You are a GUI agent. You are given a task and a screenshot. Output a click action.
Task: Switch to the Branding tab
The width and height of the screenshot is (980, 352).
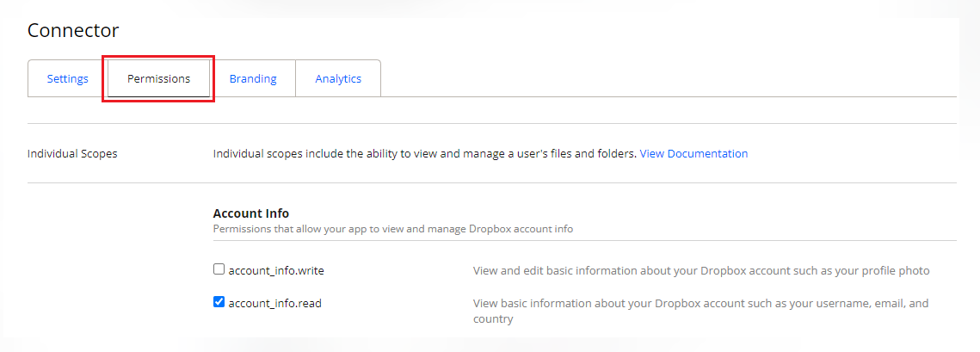[x=253, y=78]
